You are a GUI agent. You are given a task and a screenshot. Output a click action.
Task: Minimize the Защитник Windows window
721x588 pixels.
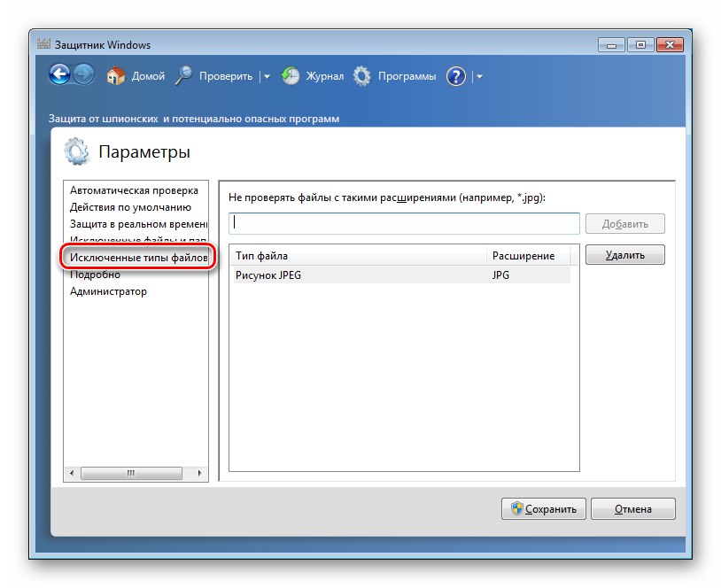click(611, 45)
